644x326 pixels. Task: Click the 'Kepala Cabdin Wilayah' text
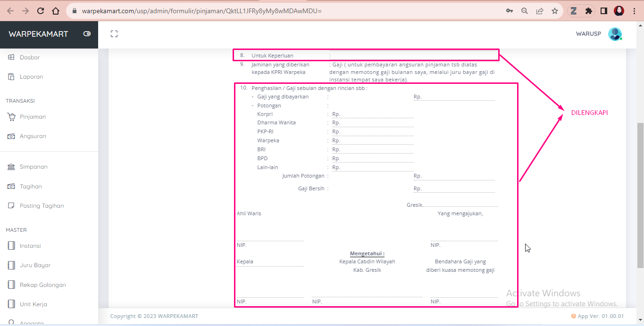(367, 261)
